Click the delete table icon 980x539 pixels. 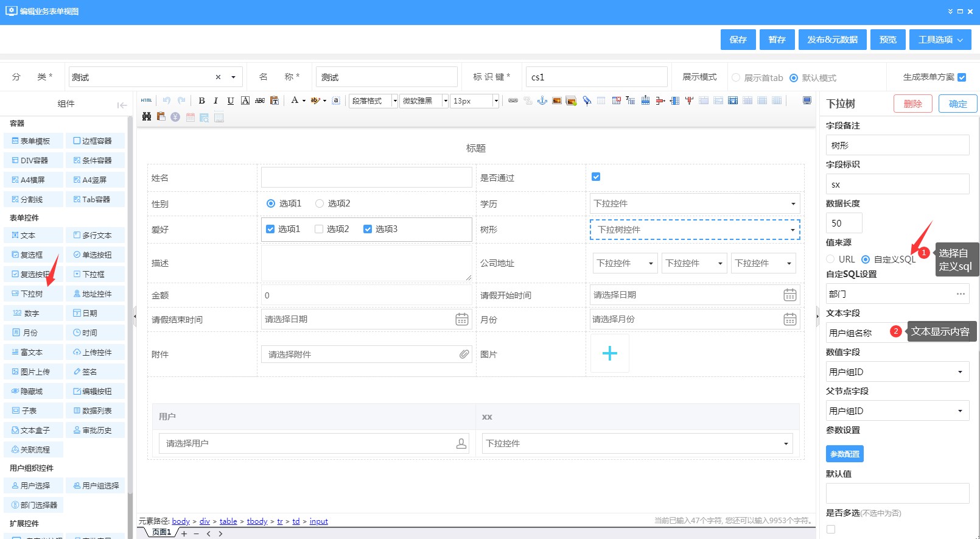(x=616, y=100)
